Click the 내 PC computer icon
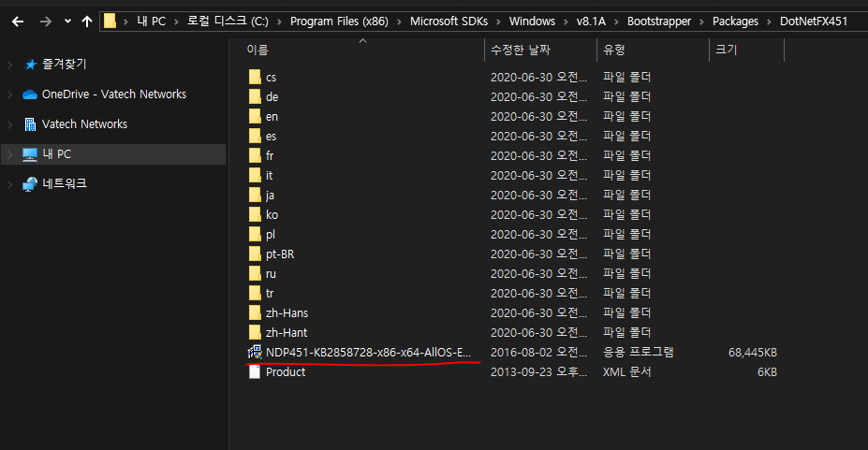The width and height of the screenshot is (868, 450). [30, 154]
